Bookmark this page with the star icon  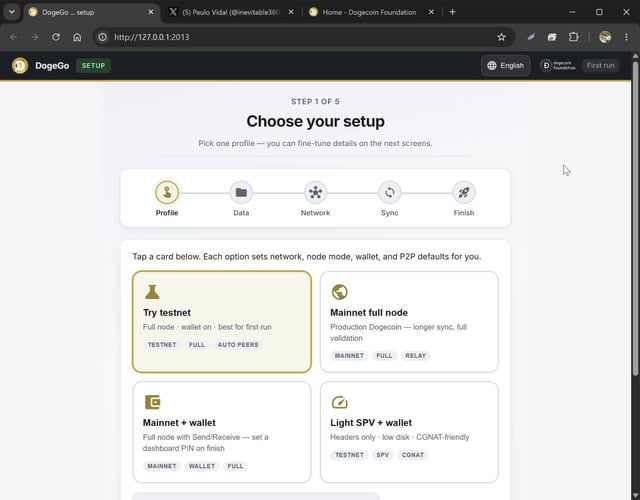502,37
